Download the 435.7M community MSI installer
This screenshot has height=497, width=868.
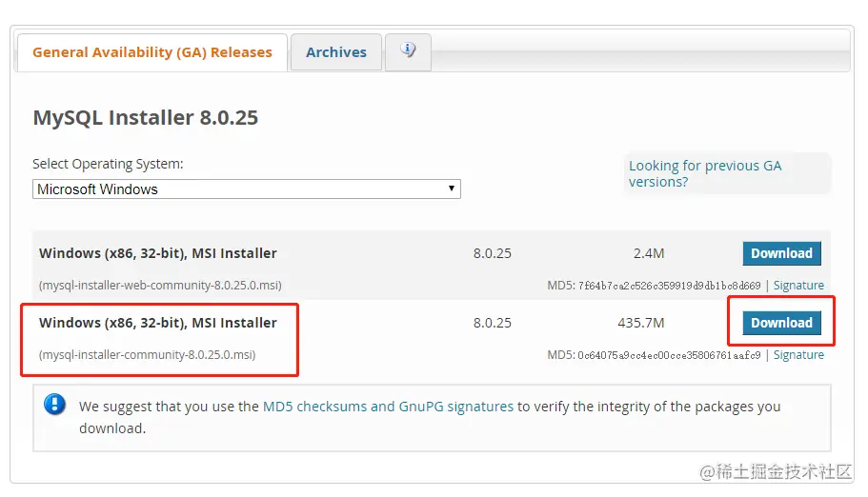point(781,323)
